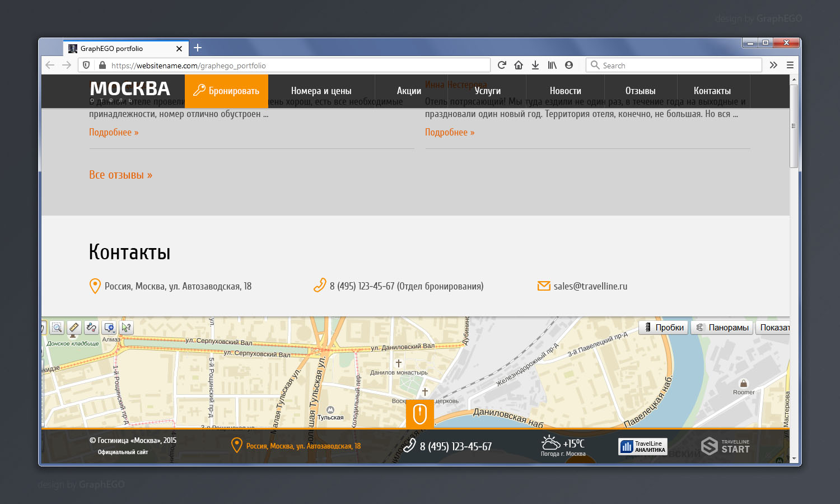Select the map info cursor tool
This screenshot has height=504, width=840.
coord(127,328)
